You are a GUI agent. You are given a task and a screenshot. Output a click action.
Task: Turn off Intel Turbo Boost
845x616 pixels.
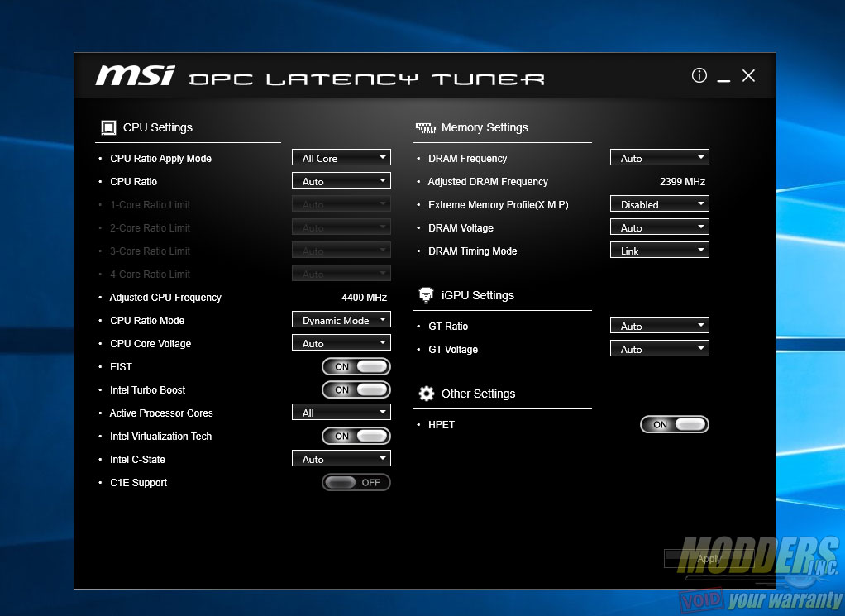(356, 389)
